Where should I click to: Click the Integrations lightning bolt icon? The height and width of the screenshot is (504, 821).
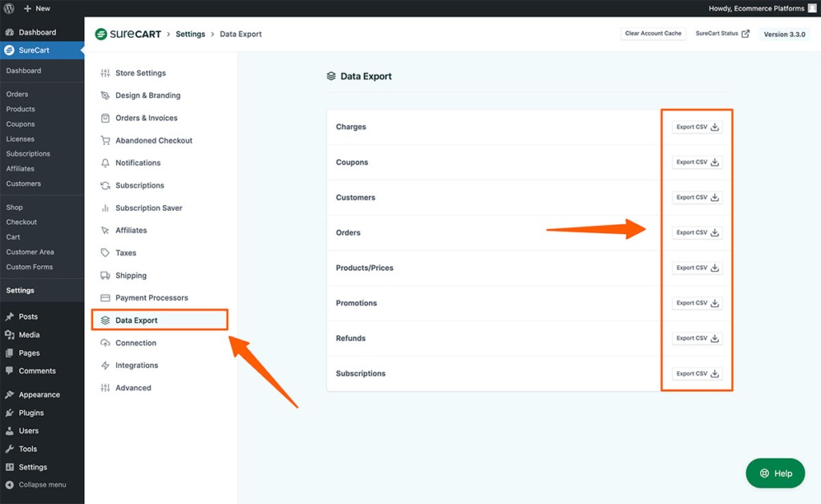click(x=105, y=365)
